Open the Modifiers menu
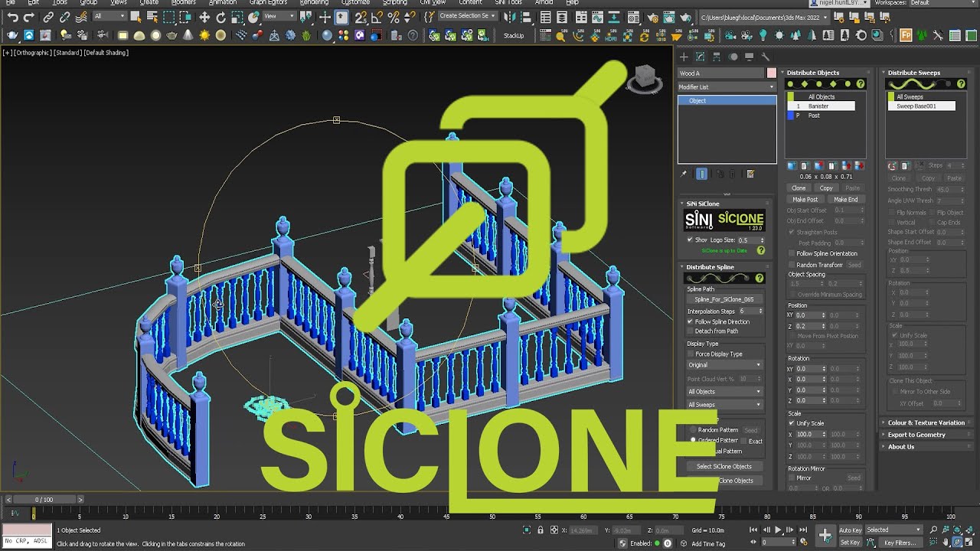Screen dimensions: 980x551 pos(183,2)
